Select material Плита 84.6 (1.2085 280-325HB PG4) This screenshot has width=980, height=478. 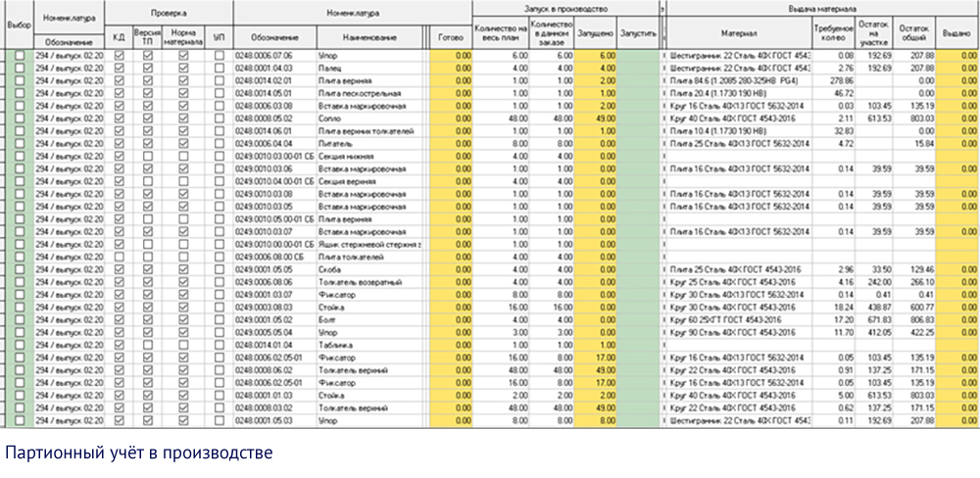click(739, 80)
